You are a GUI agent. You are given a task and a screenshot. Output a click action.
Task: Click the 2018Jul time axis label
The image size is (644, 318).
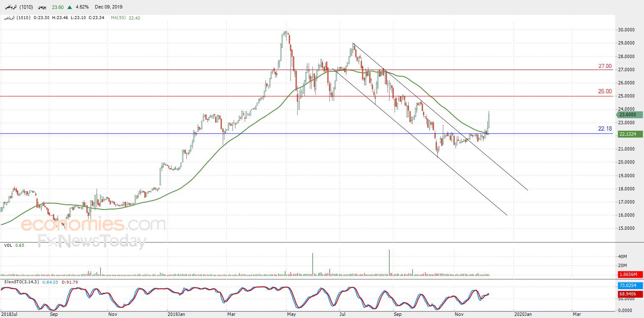(x=9, y=315)
